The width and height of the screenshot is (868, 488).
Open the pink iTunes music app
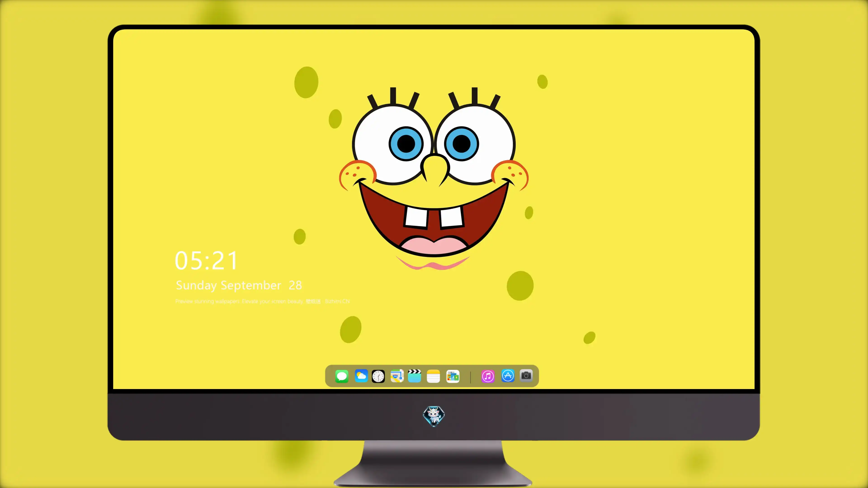pos(488,376)
